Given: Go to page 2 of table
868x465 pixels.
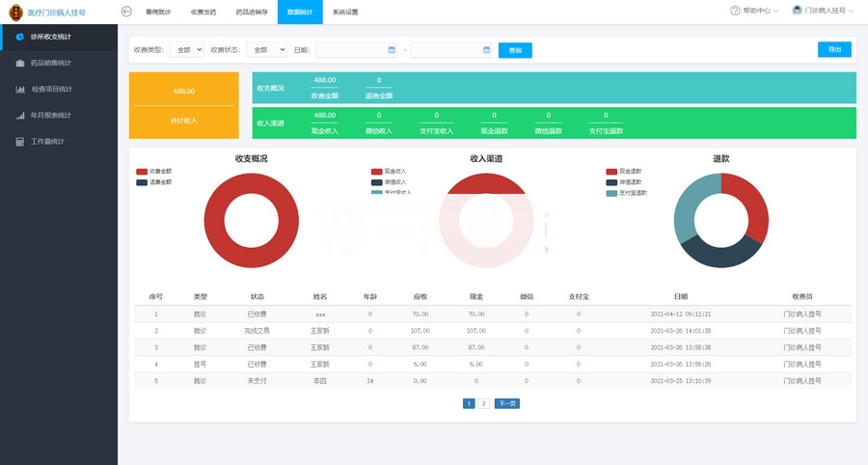Looking at the screenshot, I should pos(484,403).
